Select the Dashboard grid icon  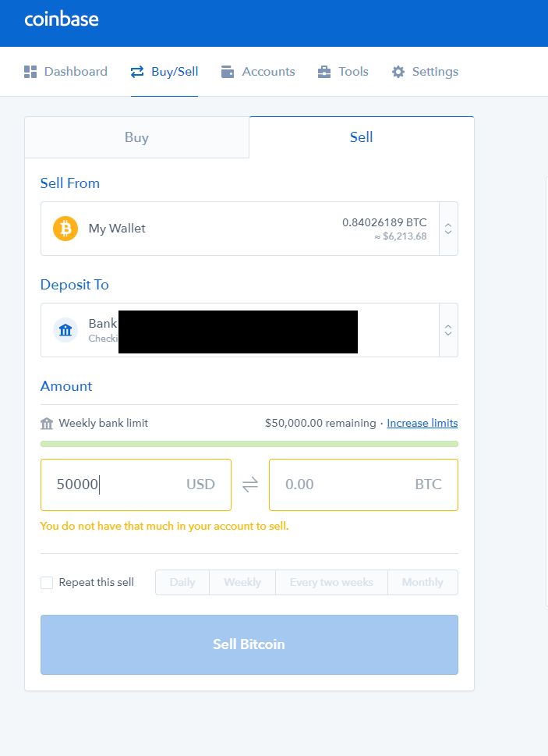pos(30,71)
